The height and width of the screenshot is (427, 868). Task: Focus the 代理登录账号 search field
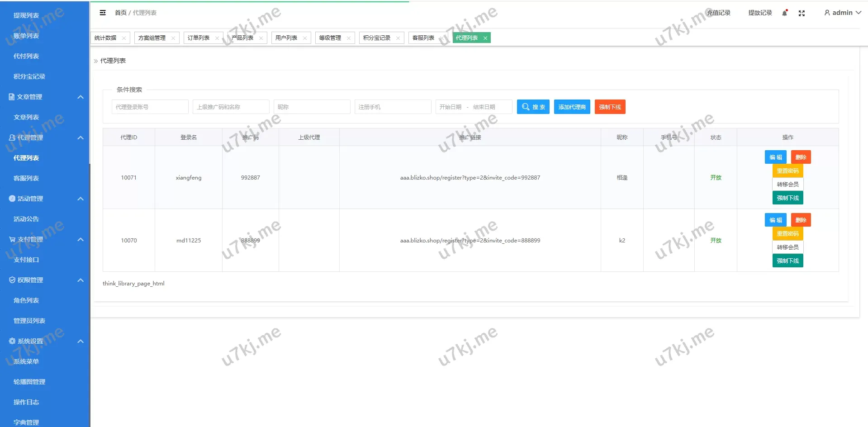pos(150,107)
